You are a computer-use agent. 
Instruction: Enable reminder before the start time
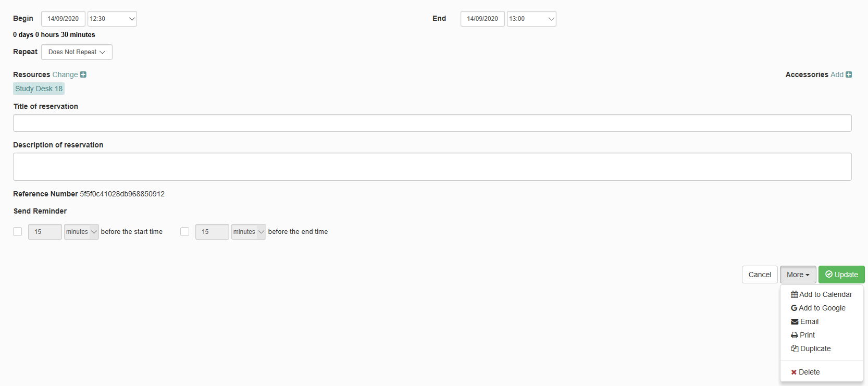pos(18,231)
